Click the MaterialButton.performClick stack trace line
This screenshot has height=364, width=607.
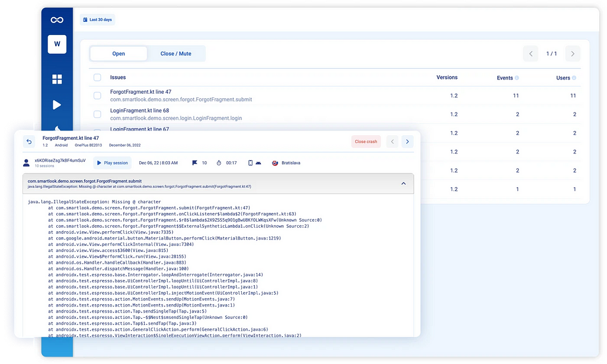click(x=165, y=238)
